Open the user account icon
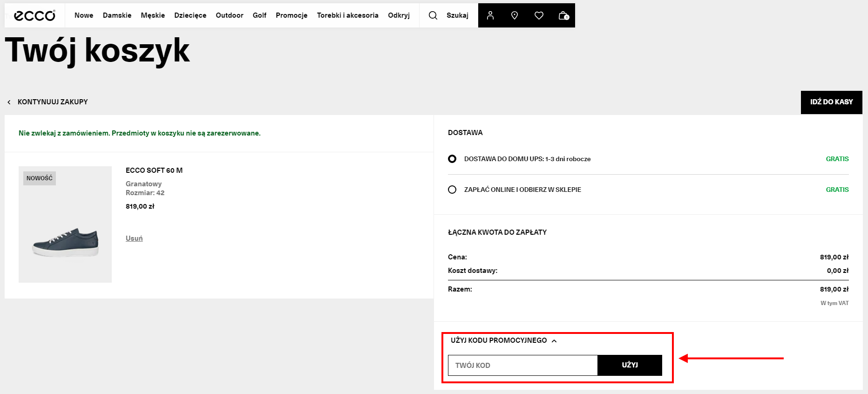This screenshot has width=868, height=394. point(490,15)
